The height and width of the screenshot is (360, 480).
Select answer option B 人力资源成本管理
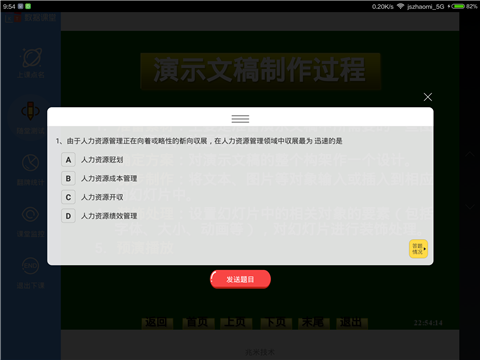click(x=99, y=178)
